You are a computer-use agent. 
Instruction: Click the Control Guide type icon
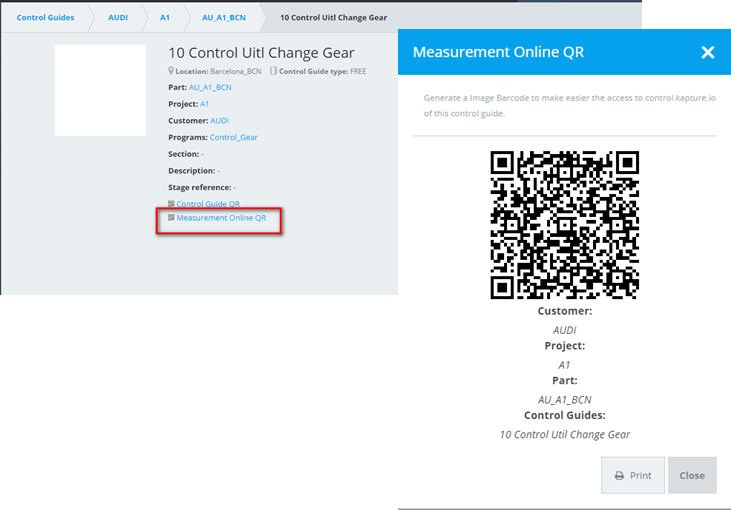pos(273,71)
